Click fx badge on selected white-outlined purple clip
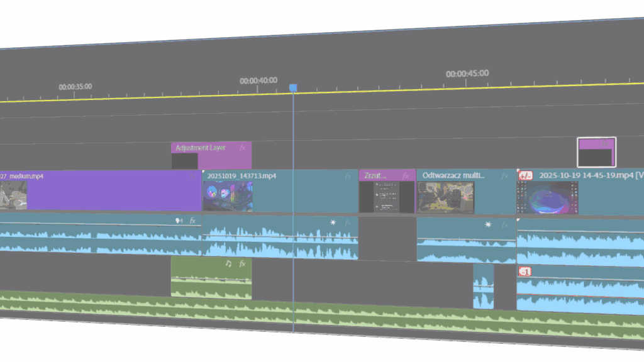The height and width of the screenshot is (362, 644). [605, 144]
